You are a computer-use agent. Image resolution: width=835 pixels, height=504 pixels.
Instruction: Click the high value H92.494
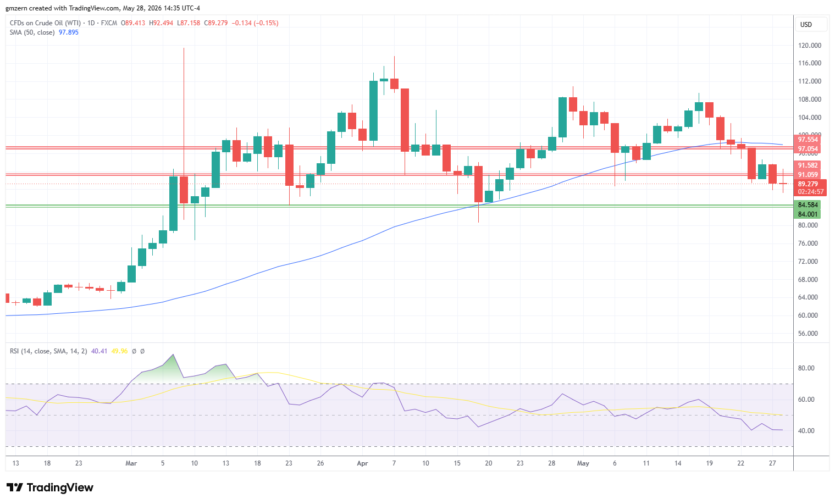tap(162, 23)
